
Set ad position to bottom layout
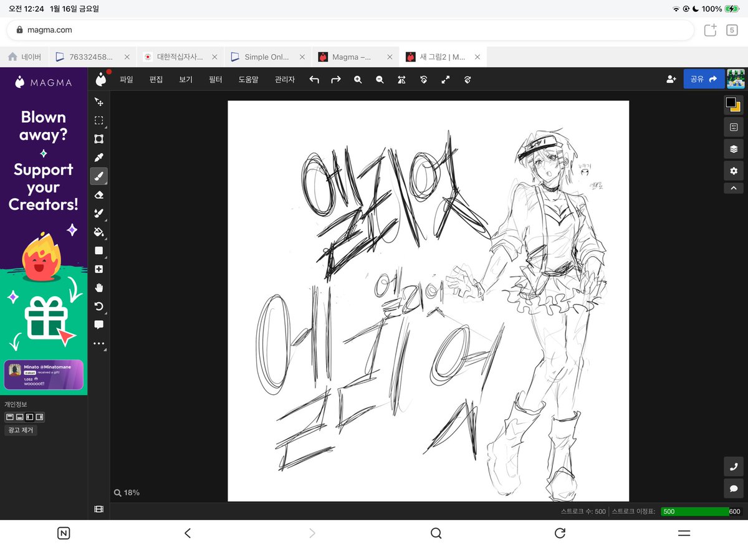(x=19, y=417)
